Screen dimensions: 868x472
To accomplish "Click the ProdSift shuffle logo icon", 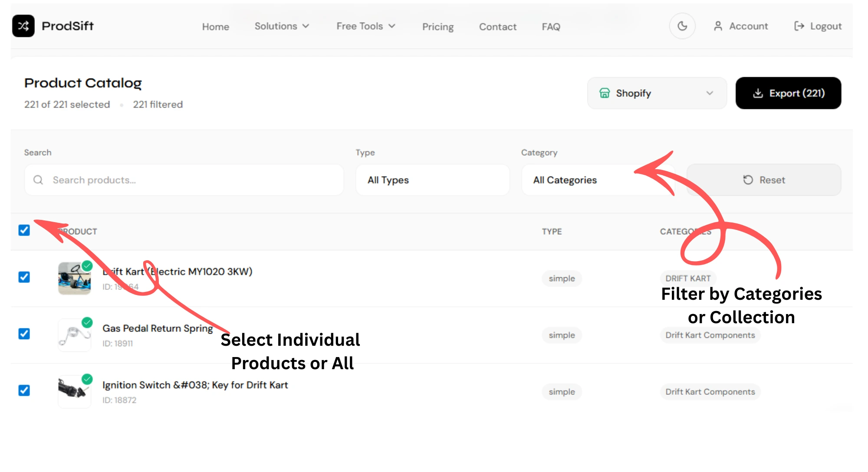I will [23, 26].
